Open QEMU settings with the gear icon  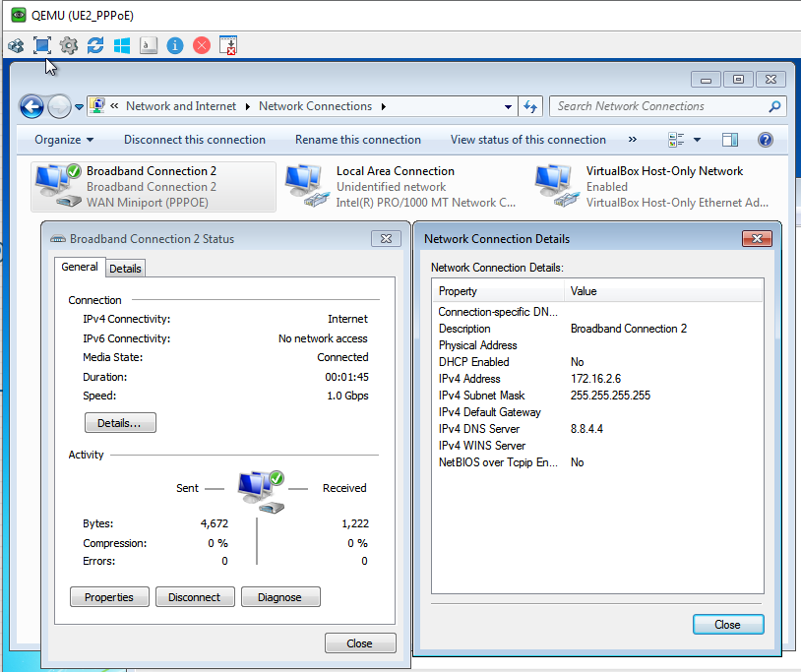[x=68, y=45]
